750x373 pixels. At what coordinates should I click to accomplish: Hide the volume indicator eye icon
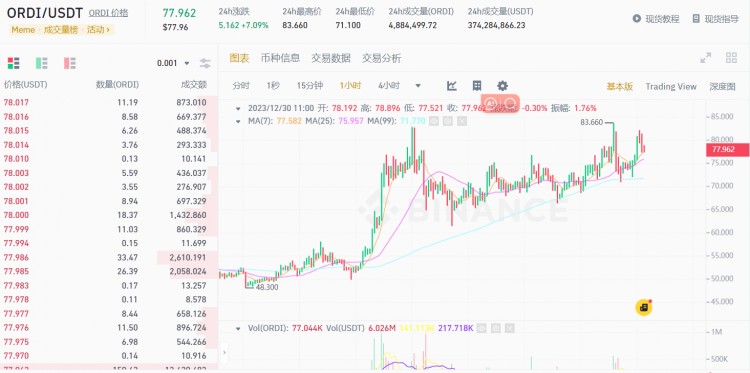coord(482,328)
